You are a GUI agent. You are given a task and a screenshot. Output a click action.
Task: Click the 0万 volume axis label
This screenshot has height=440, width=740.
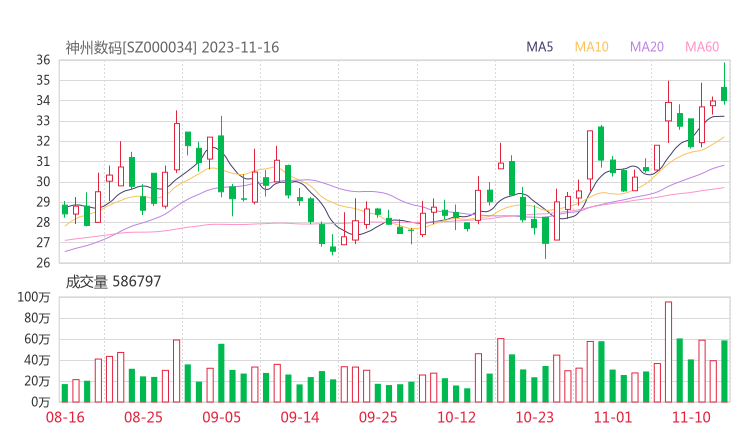click(x=40, y=402)
